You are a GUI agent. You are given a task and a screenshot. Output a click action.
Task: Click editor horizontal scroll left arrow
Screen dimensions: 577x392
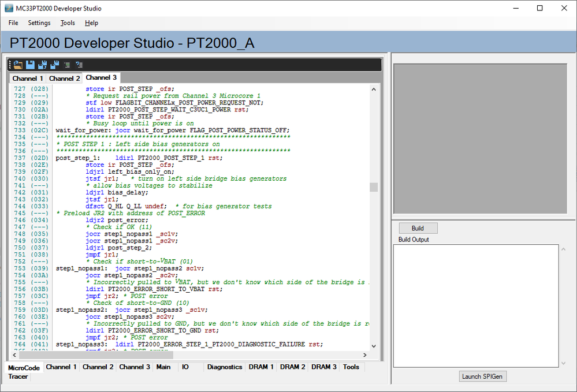coord(14,355)
